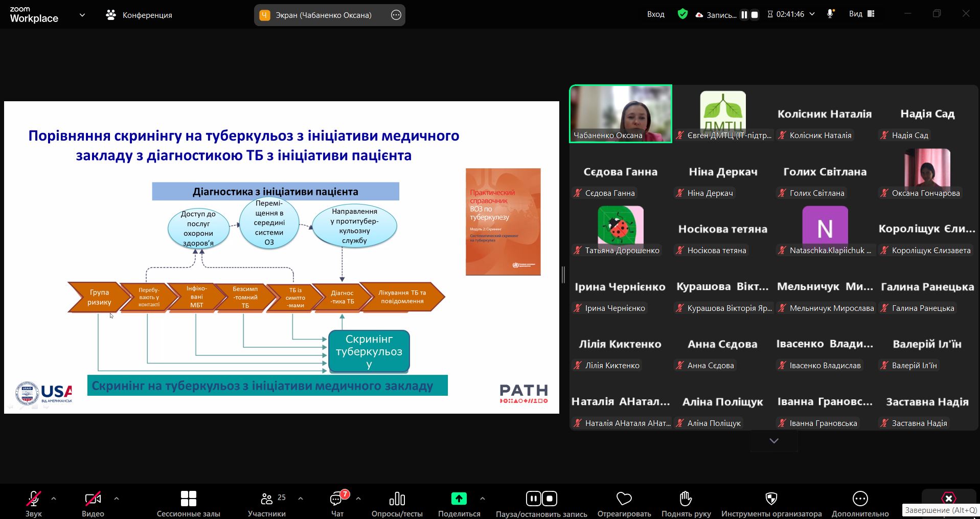Show next gallery page with down chevron
980x519 pixels.
[x=773, y=441]
